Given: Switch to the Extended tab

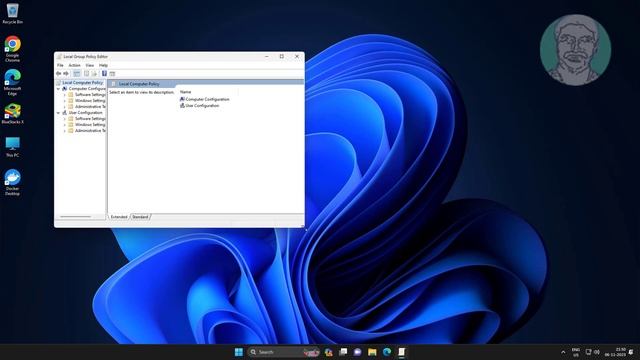Looking at the screenshot, I should point(119,217).
